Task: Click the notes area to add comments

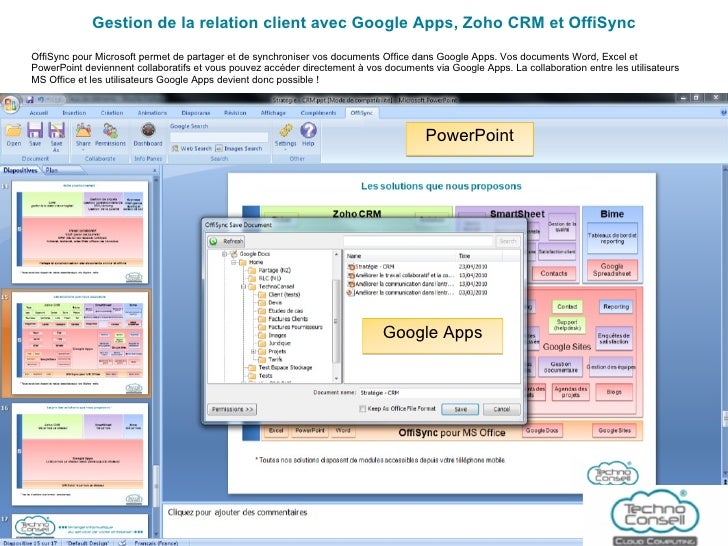Action: (373, 521)
